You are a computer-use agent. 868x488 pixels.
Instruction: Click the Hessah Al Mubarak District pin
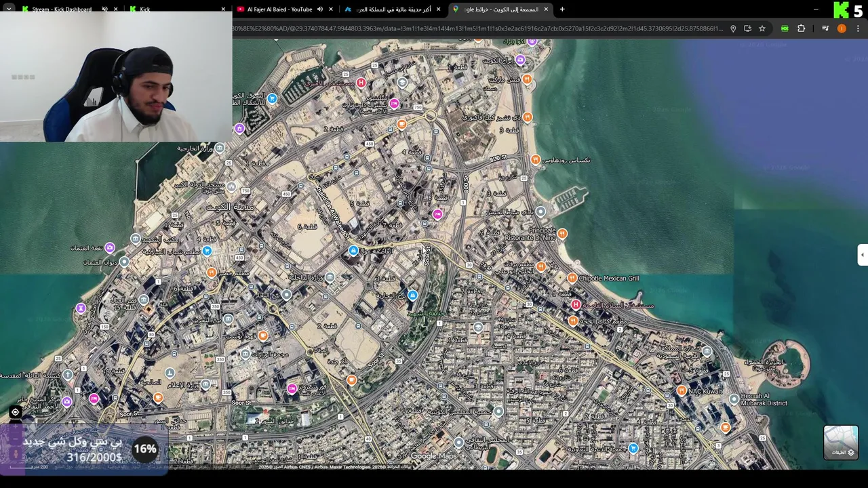point(734,400)
